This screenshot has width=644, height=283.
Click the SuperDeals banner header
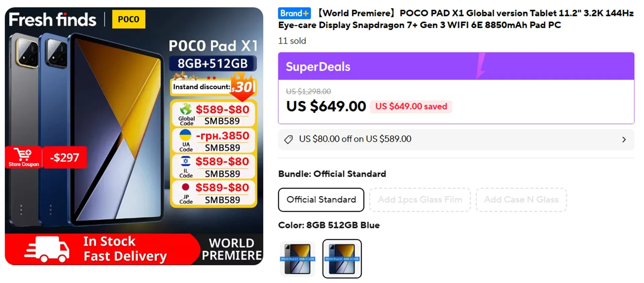[456, 66]
